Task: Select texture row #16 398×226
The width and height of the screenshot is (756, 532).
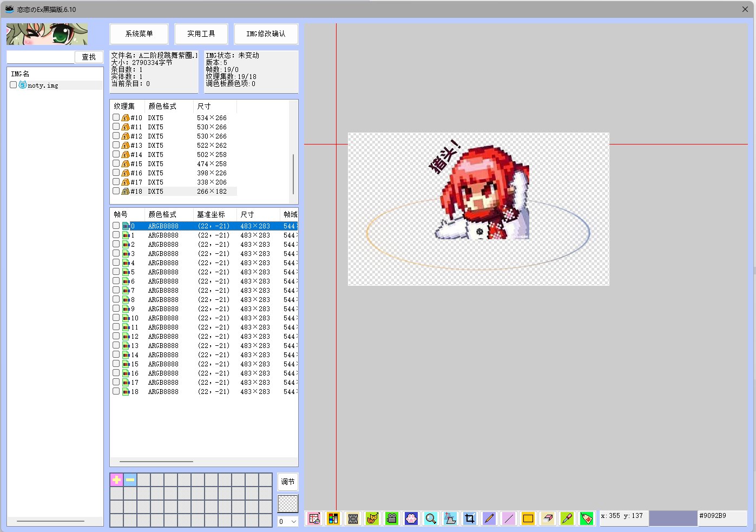Action: [174, 173]
